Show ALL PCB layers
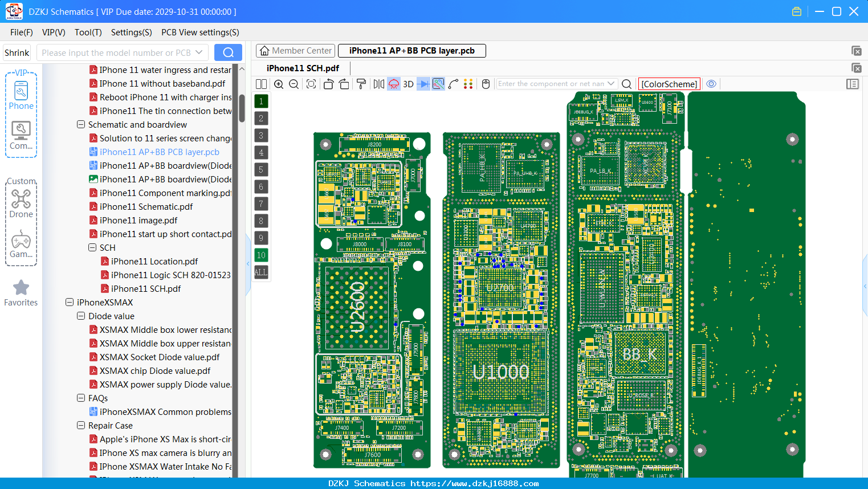 [261, 272]
